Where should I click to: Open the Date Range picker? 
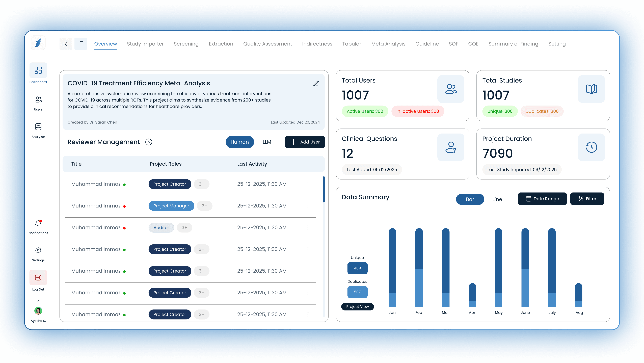(542, 199)
